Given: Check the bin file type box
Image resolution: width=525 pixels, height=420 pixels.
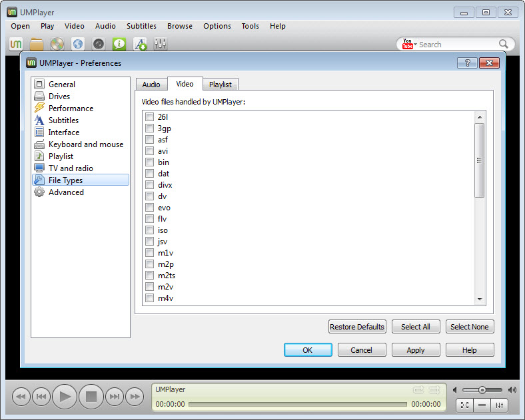Looking at the screenshot, I should tap(150, 162).
